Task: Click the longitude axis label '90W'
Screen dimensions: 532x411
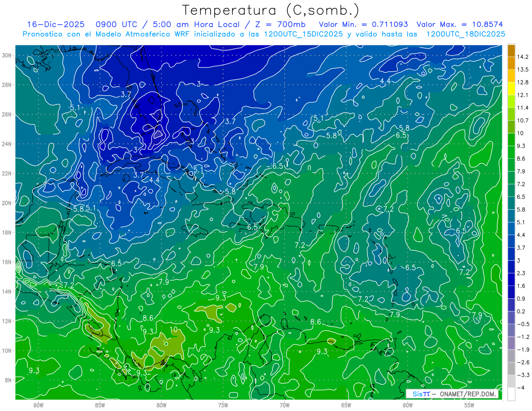Action: point(38,405)
